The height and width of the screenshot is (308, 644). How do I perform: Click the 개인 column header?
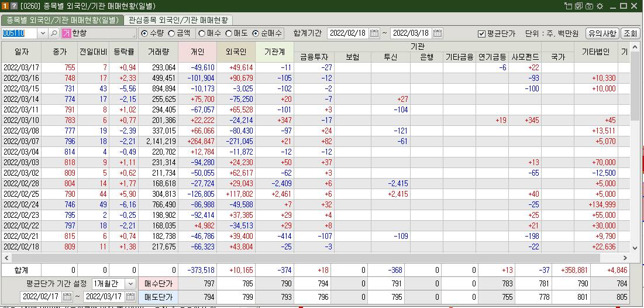point(197,52)
